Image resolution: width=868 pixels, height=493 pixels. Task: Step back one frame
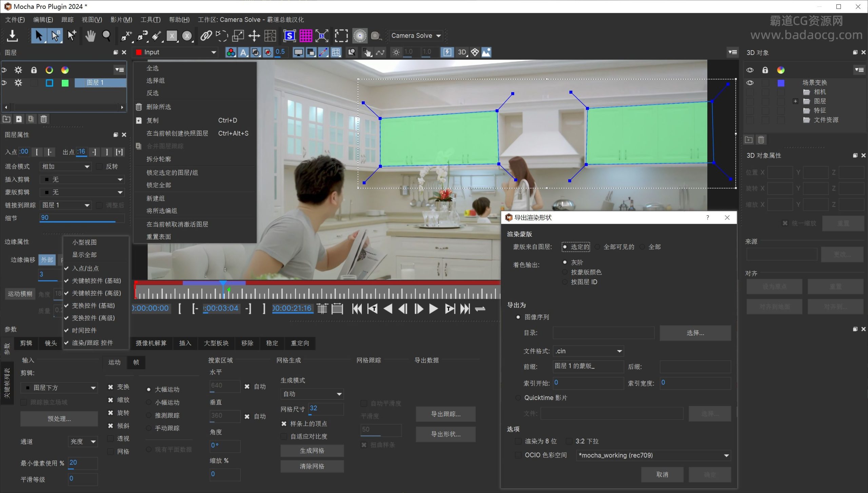click(x=403, y=309)
